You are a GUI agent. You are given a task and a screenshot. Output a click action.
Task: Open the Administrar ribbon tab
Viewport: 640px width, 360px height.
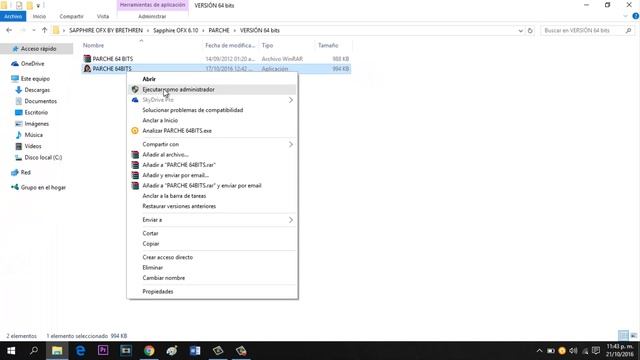(152, 16)
